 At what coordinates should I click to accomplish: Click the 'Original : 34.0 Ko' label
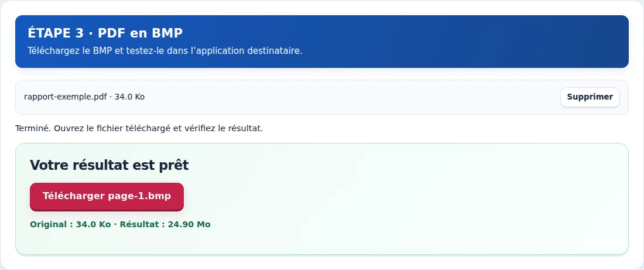70,224
